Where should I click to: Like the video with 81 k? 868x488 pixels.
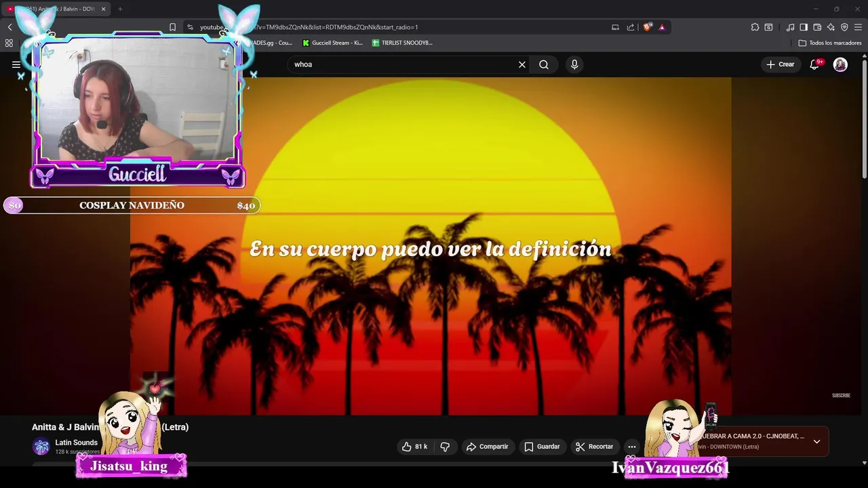pos(414,447)
